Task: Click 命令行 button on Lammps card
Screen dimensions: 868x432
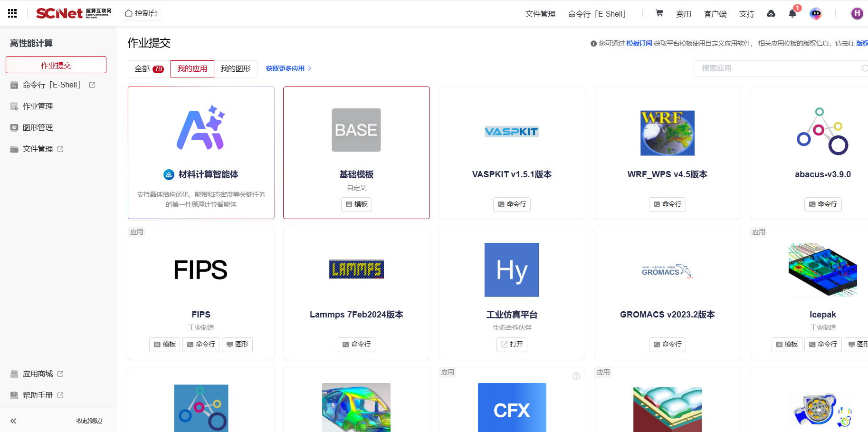Action: tap(356, 345)
